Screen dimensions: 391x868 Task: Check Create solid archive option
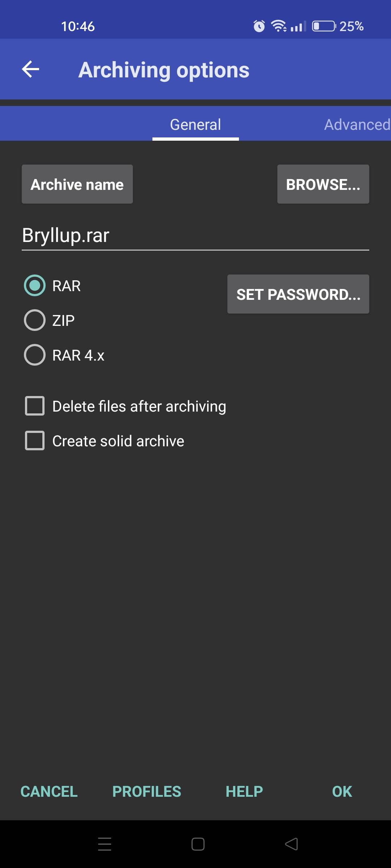(x=35, y=441)
